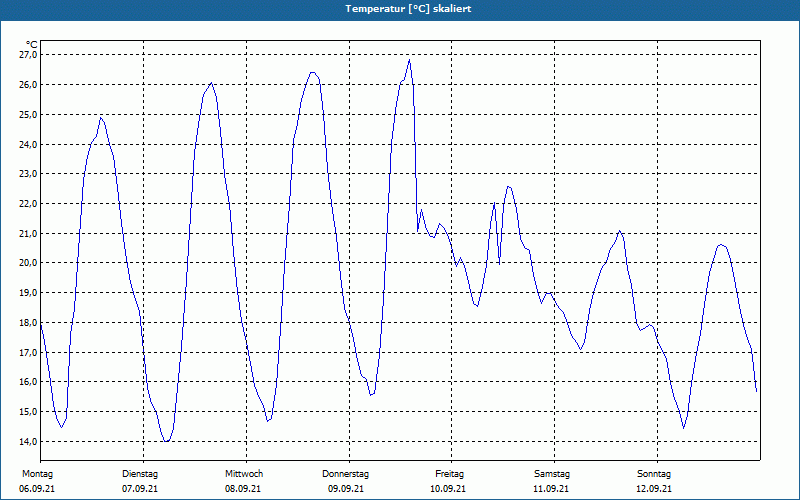
Task: Click the 23,0 axis label
Action: pos(29,174)
